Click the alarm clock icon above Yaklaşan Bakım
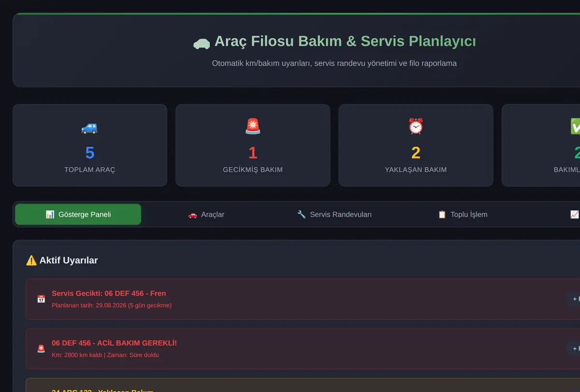The image size is (580, 392). pos(416,127)
